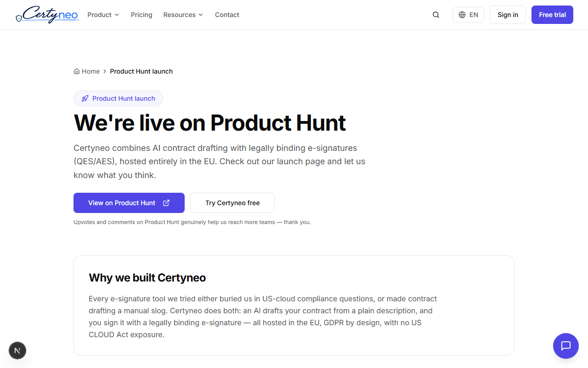Viewport: 588px width, 368px height.
Task: Go to Home breadcrumb link
Action: pyautogui.click(x=87, y=71)
